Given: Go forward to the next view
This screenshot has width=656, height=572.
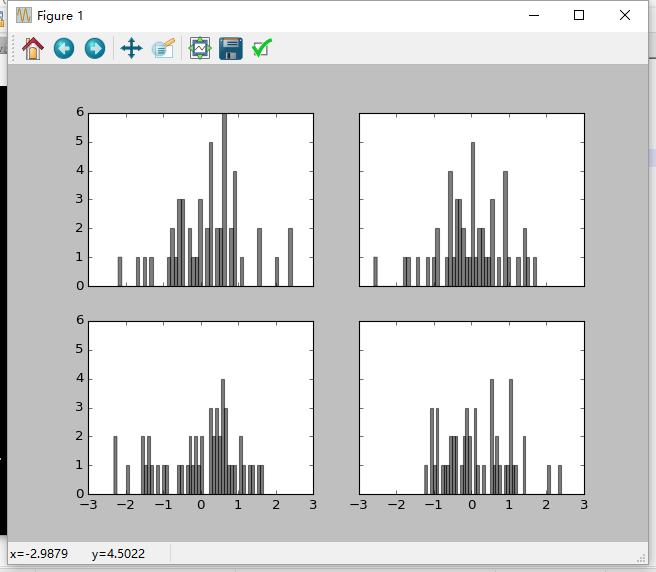Looking at the screenshot, I should click(x=95, y=49).
